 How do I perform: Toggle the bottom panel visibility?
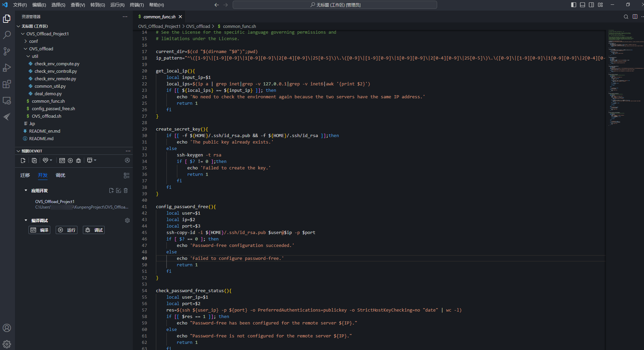pos(583,5)
